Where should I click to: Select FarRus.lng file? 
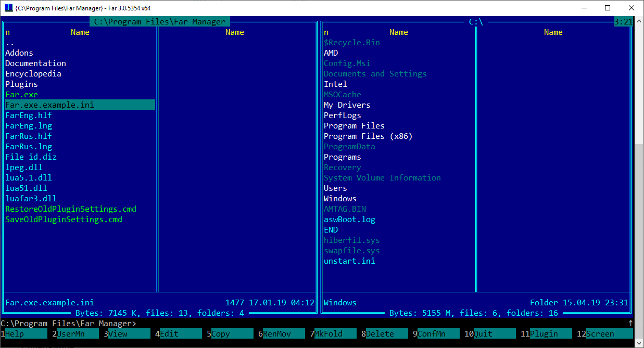pos(29,147)
